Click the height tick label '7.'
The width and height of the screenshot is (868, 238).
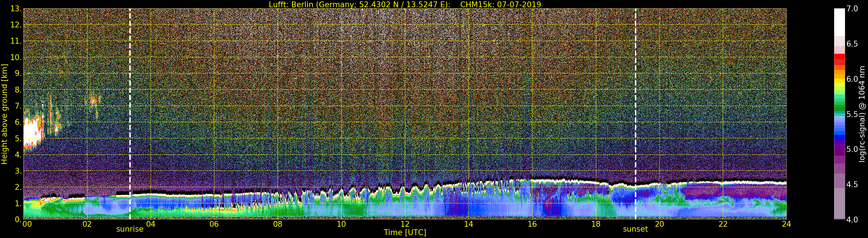tap(18, 106)
